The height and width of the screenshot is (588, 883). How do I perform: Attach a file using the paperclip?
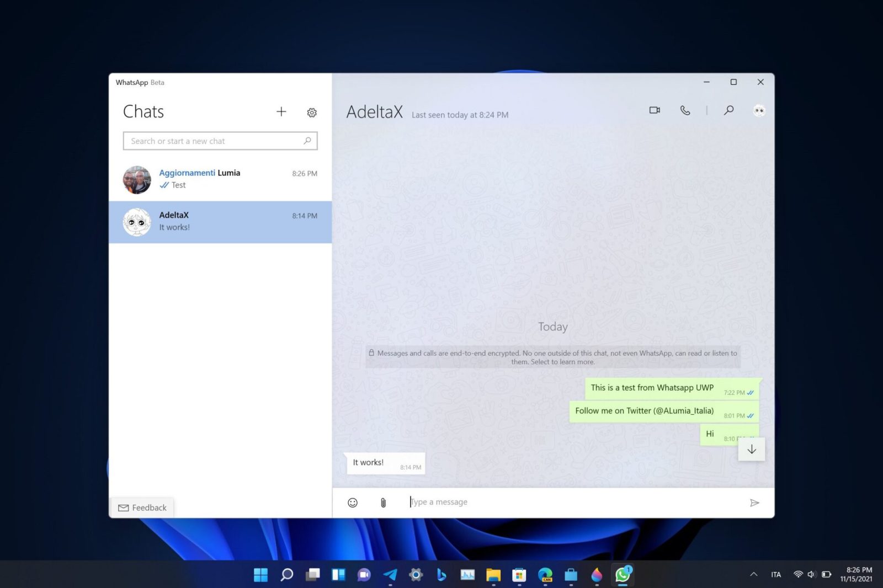click(x=383, y=502)
